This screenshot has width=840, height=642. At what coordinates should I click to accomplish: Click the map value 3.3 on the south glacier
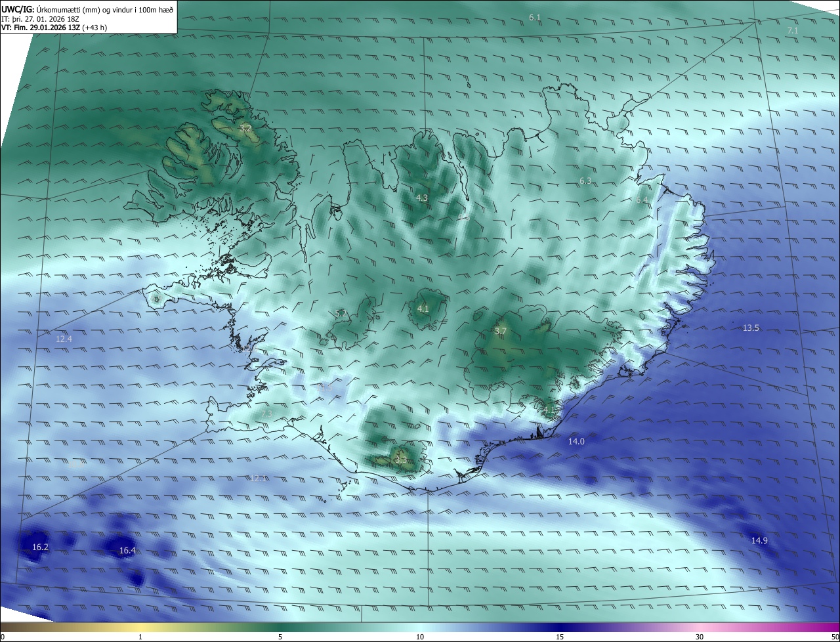click(x=400, y=460)
